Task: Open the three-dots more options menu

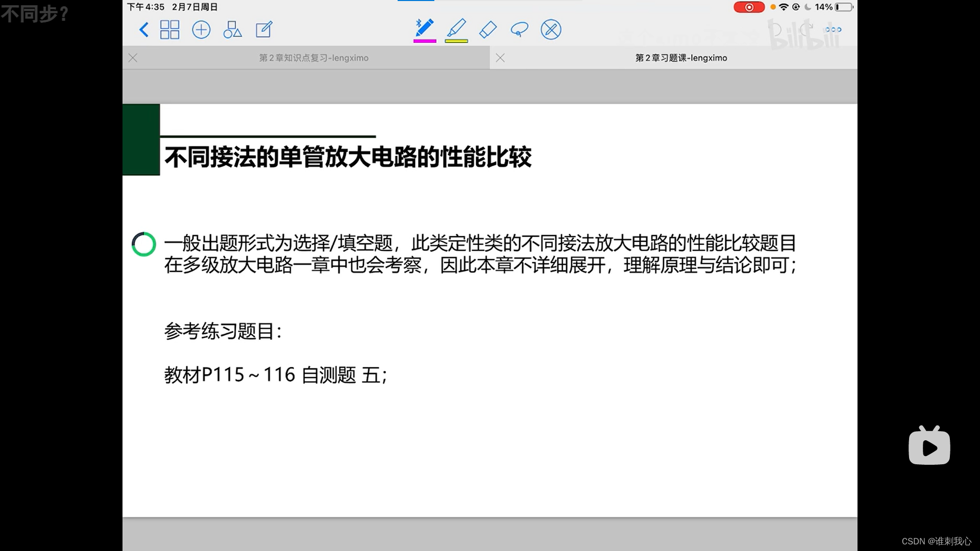Action: 833,30
